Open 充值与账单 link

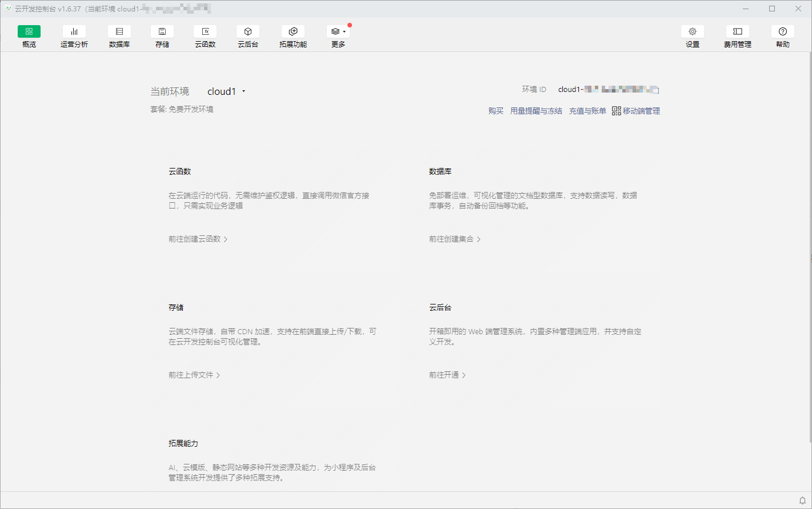coord(587,111)
